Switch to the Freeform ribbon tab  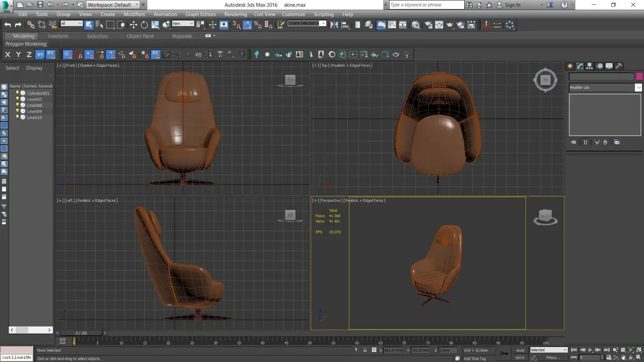pos(58,36)
